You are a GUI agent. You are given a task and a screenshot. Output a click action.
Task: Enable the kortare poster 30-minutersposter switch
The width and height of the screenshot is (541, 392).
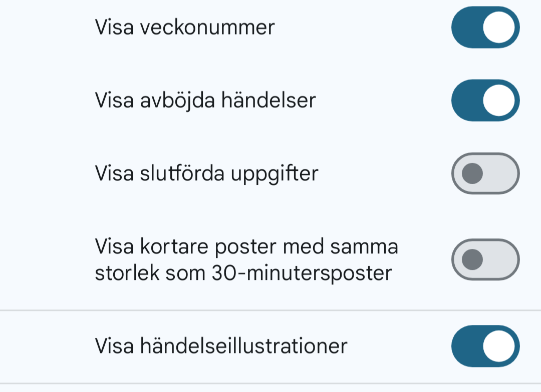tap(485, 260)
